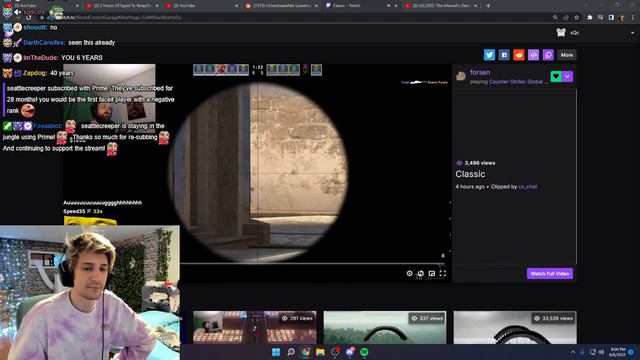Open recommended clip with 33,539 views
Image resolution: width=640 pixels, height=360 pixels.
click(x=515, y=327)
